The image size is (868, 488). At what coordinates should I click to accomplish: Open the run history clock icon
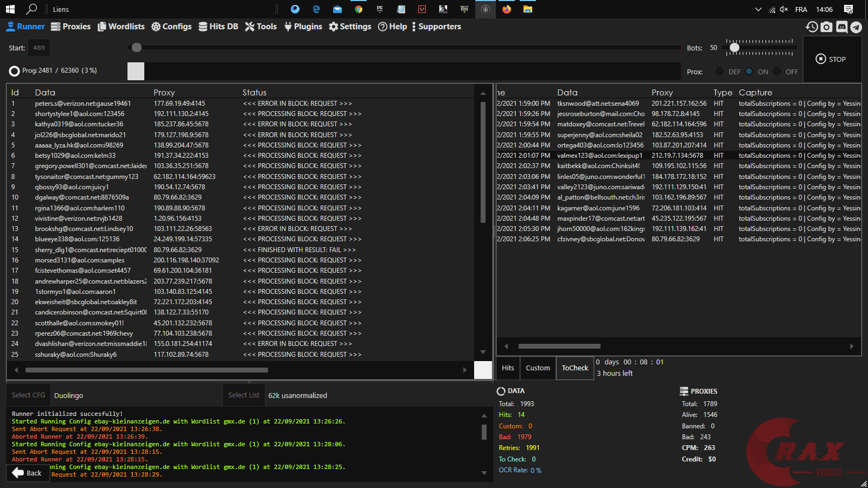(x=812, y=27)
